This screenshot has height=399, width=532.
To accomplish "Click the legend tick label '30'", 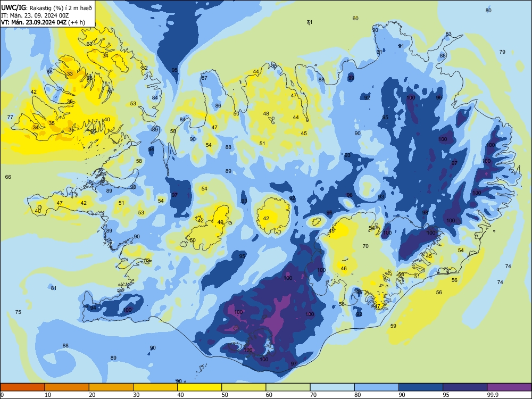I will tap(136, 395).
